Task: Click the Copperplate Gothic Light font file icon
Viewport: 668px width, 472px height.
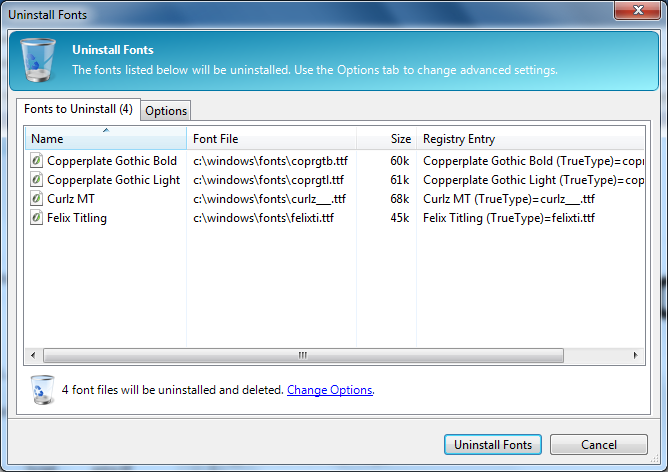Action: (x=37, y=180)
